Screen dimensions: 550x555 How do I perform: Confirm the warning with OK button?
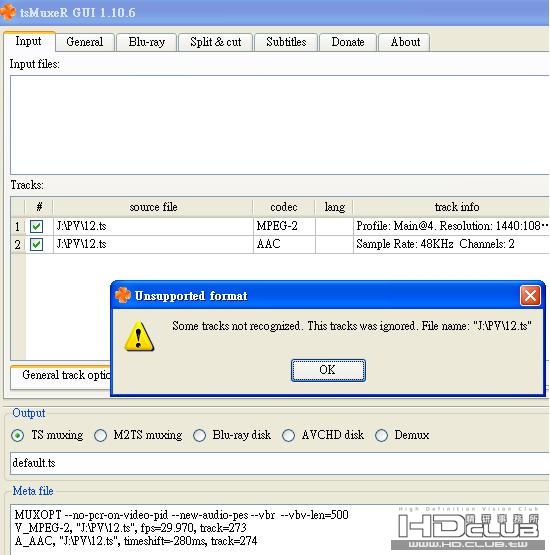tap(328, 370)
